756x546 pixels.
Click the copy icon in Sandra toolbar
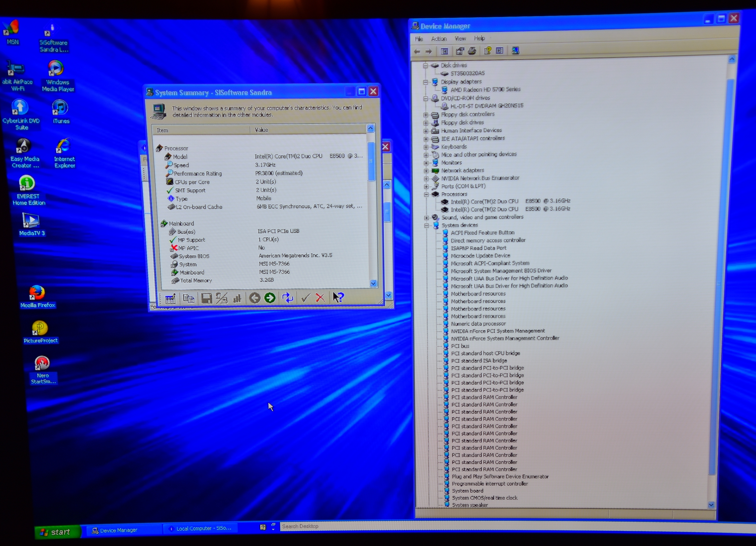(x=189, y=298)
